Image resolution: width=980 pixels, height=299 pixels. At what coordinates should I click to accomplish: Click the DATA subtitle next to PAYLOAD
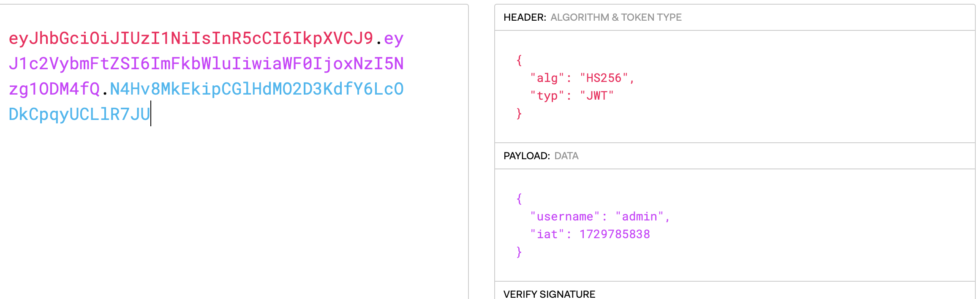566,156
